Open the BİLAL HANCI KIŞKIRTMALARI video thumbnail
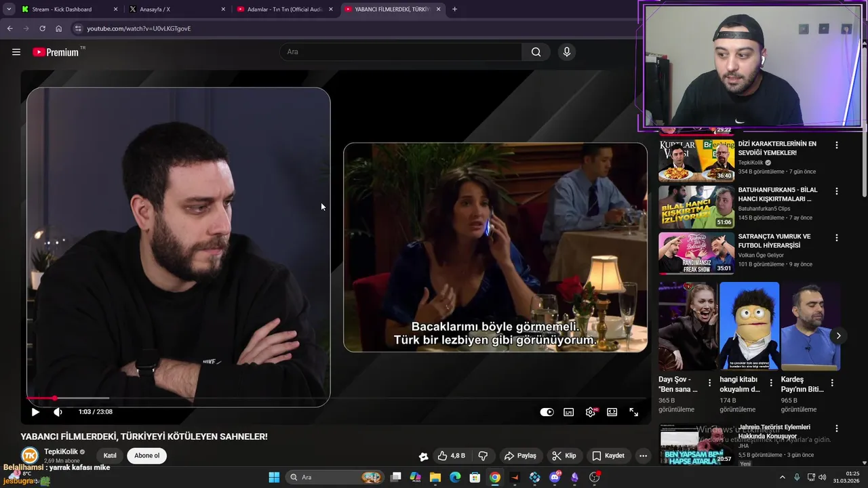The width and height of the screenshot is (868, 488). click(696, 207)
